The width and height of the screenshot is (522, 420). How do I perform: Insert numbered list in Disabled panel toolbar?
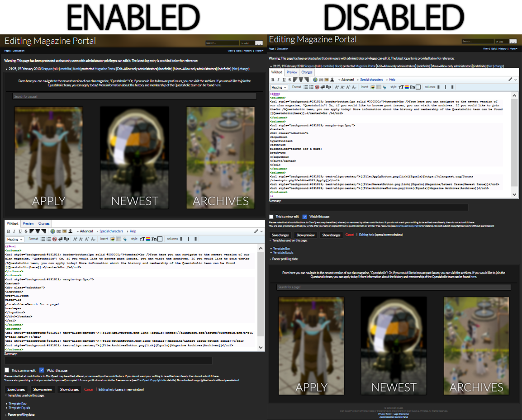click(311, 87)
